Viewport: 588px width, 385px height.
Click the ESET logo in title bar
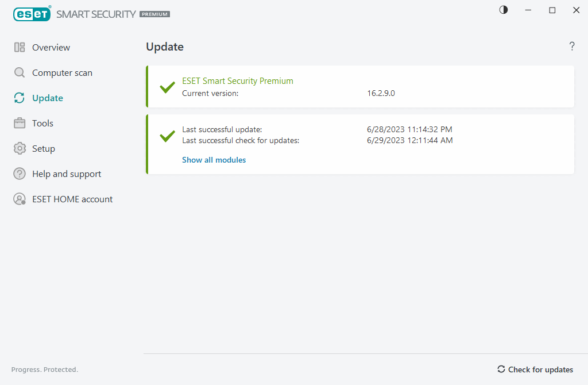pyautogui.click(x=32, y=14)
